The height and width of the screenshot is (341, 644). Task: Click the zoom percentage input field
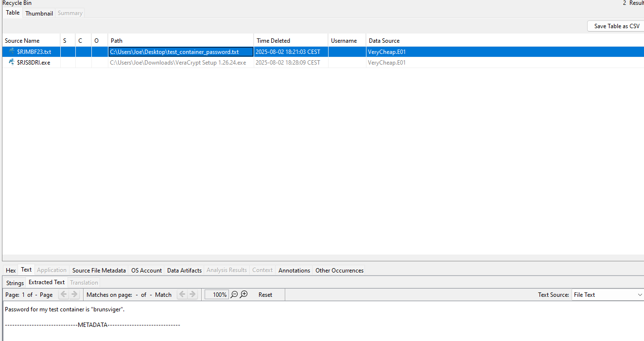point(216,294)
